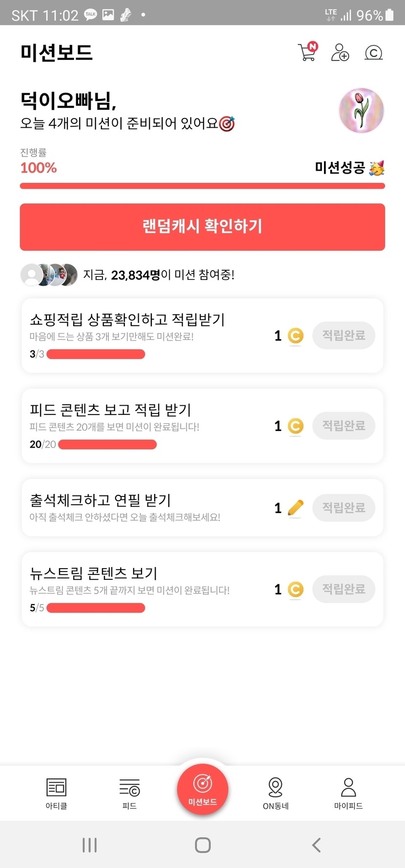Tap 적립완료 for 출석체크 mission

click(344, 508)
